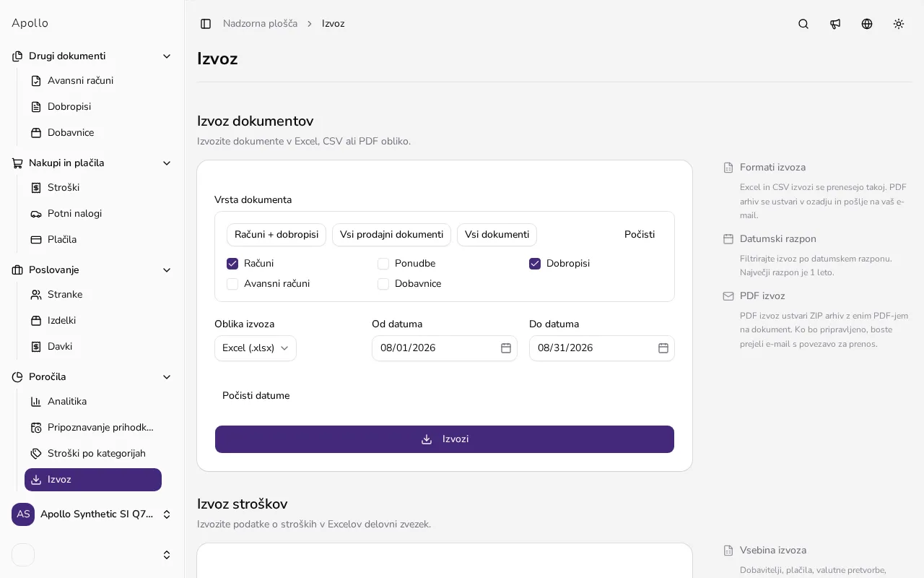Click the Počisti datume button
Image resolution: width=924 pixels, height=578 pixels.
coord(256,396)
